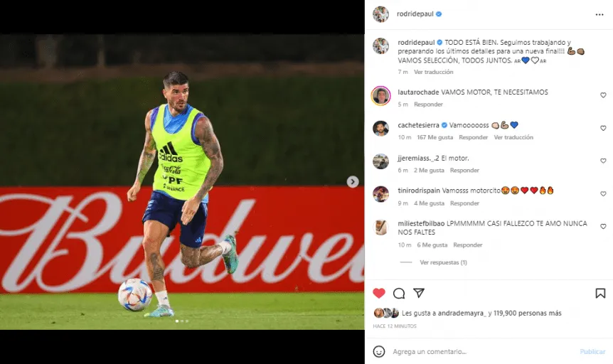Like tinirodrispain's comment heart icon
The width and height of the screenshot is (613, 364).
pos(603,193)
